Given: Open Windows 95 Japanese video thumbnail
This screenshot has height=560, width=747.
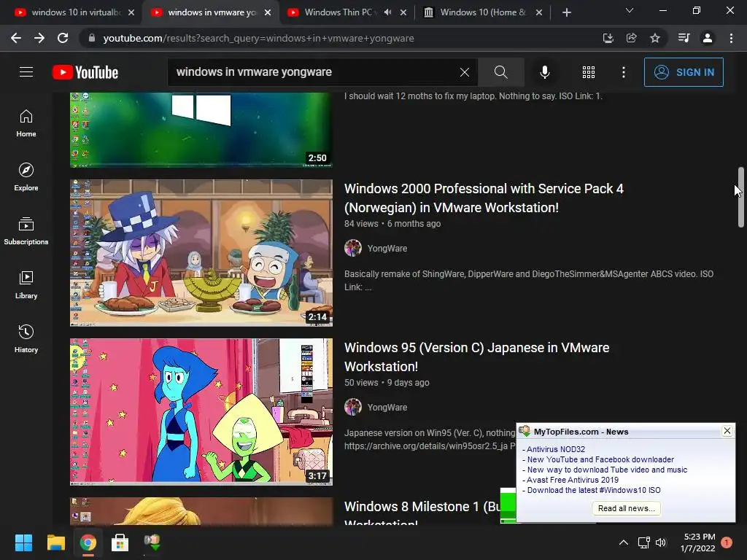Looking at the screenshot, I should point(201,412).
